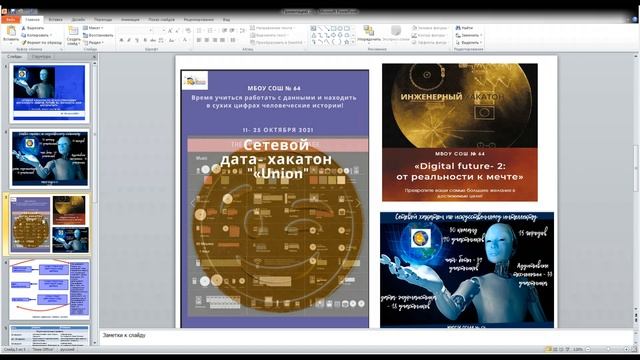Click Save in Quick Access Toolbar

click(12, 11)
